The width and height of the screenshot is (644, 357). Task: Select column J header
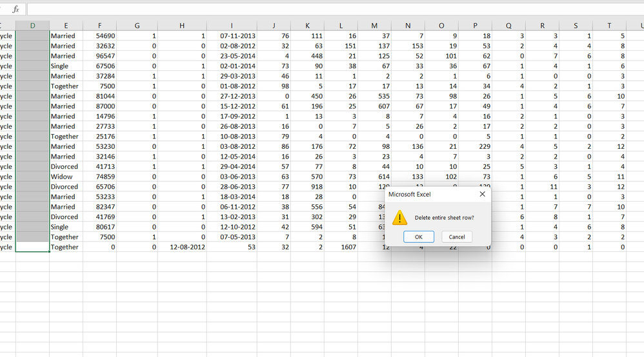pyautogui.click(x=274, y=25)
